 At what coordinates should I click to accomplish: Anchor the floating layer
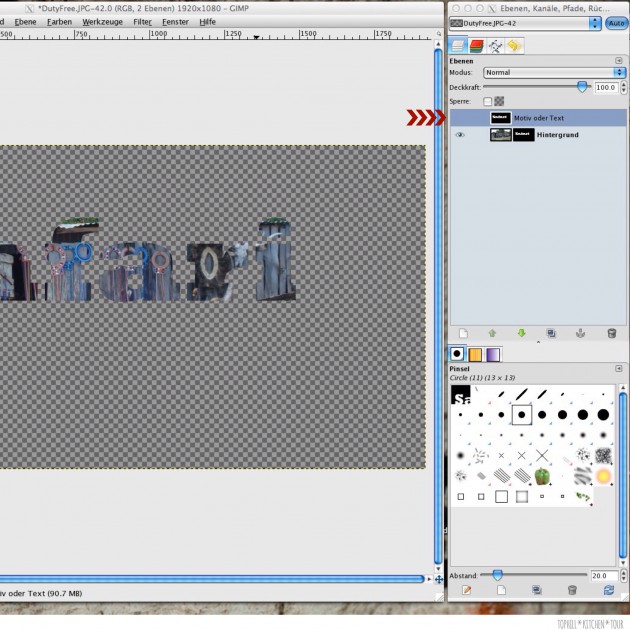581,333
